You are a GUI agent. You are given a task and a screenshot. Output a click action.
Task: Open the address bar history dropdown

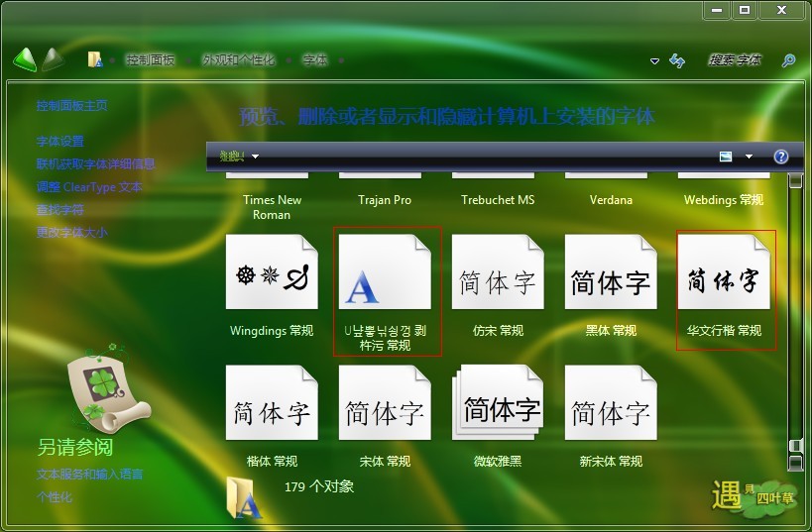[x=654, y=61]
